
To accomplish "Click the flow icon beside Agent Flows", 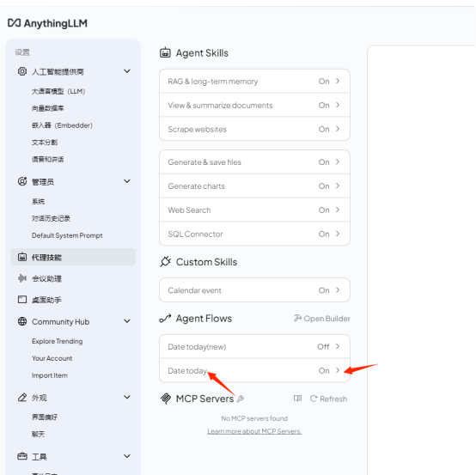I will (x=166, y=319).
